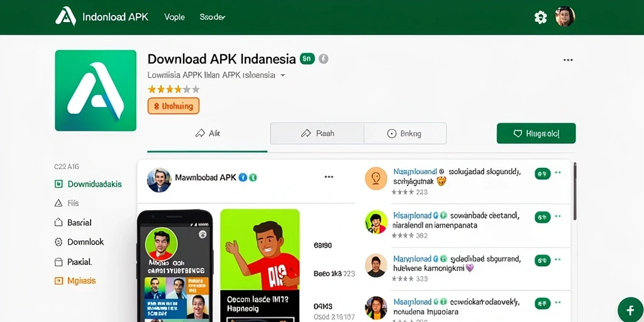Click 'Indonload APK' header title
Image resolution: width=644 pixels, height=322 pixels.
116,17
